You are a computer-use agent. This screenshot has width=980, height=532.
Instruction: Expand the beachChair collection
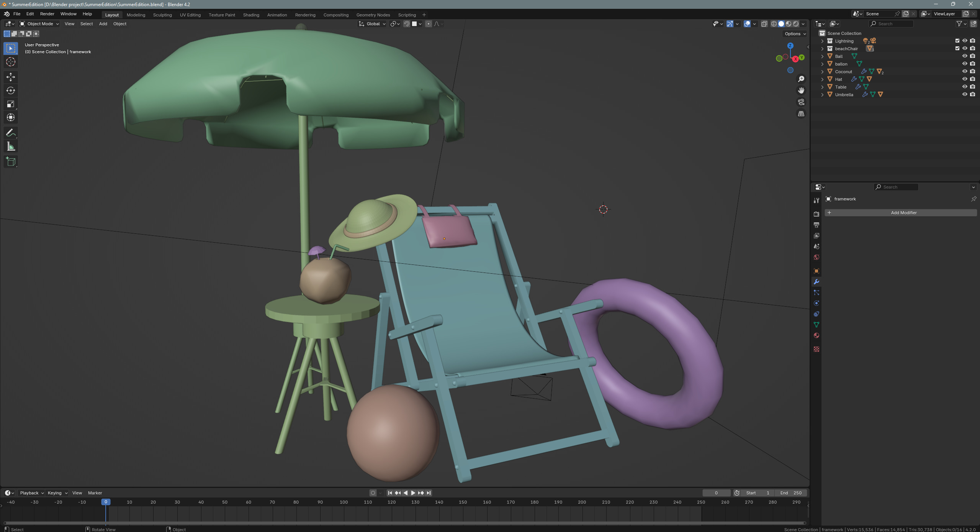[x=822, y=49]
